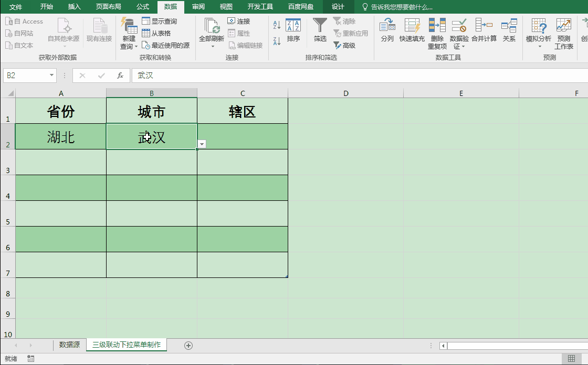
Task: Click Consolidate (合并计算)
Action: (x=484, y=30)
